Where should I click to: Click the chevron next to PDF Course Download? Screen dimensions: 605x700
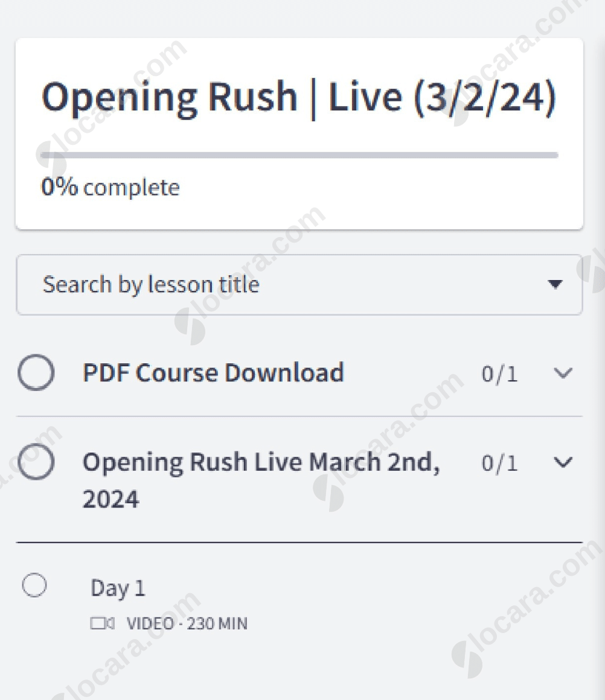(x=562, y=373)
